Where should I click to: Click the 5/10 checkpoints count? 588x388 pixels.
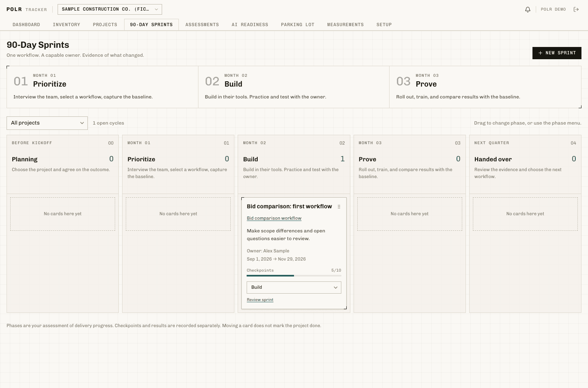tap(336, 270)
